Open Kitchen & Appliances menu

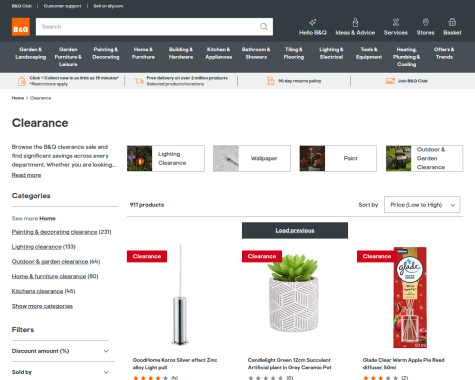[x=218, y=53]
